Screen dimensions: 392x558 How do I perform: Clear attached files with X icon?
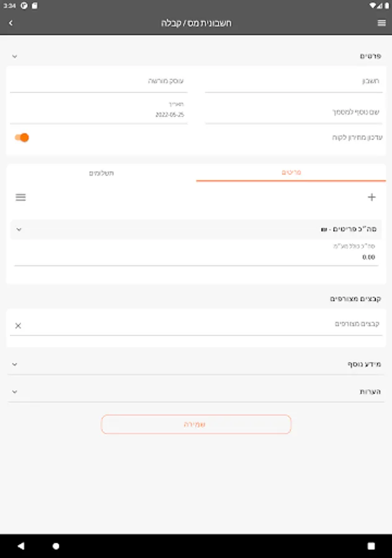tap(18, 325)
